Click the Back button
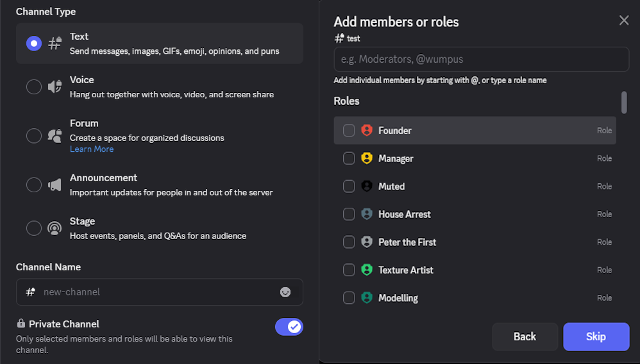The image size is (640, 364). tap(525, 336)
